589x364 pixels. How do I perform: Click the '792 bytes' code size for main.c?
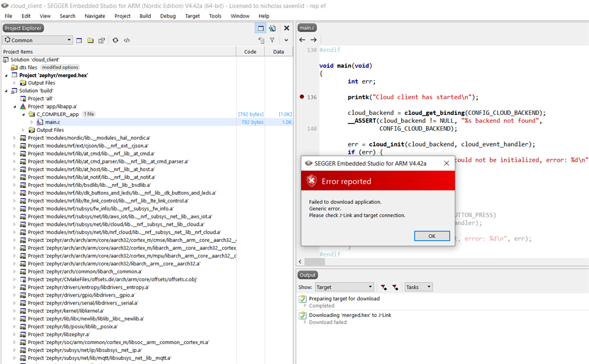253,122
